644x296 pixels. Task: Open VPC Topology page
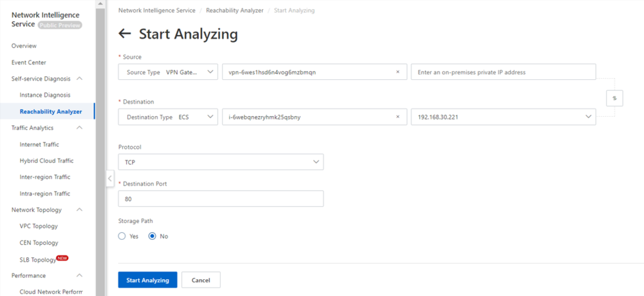click(x=39, y=226)
